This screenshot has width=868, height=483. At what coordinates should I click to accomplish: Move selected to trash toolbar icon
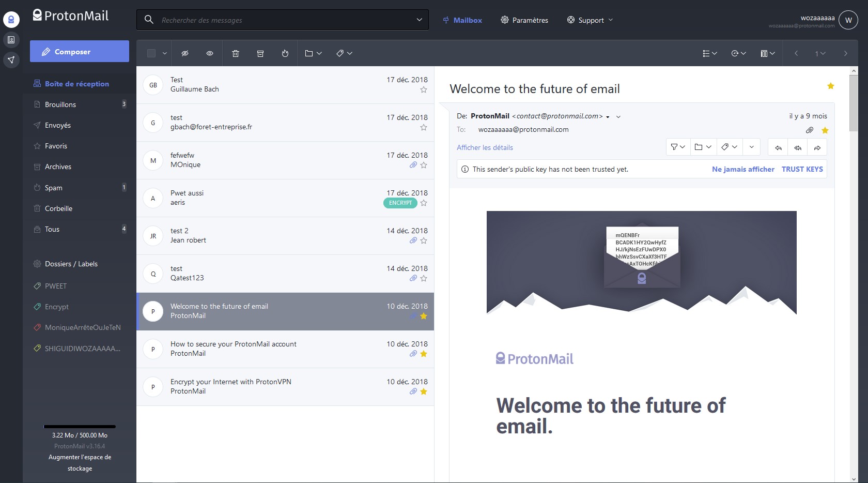coord(236,53)
